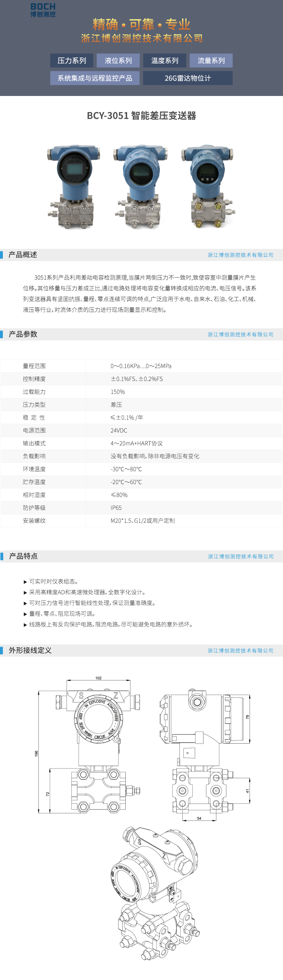Click the ±0.1%FS、±0.2%FS value
This screenshot has width=283, height=980.
point(137,379)
